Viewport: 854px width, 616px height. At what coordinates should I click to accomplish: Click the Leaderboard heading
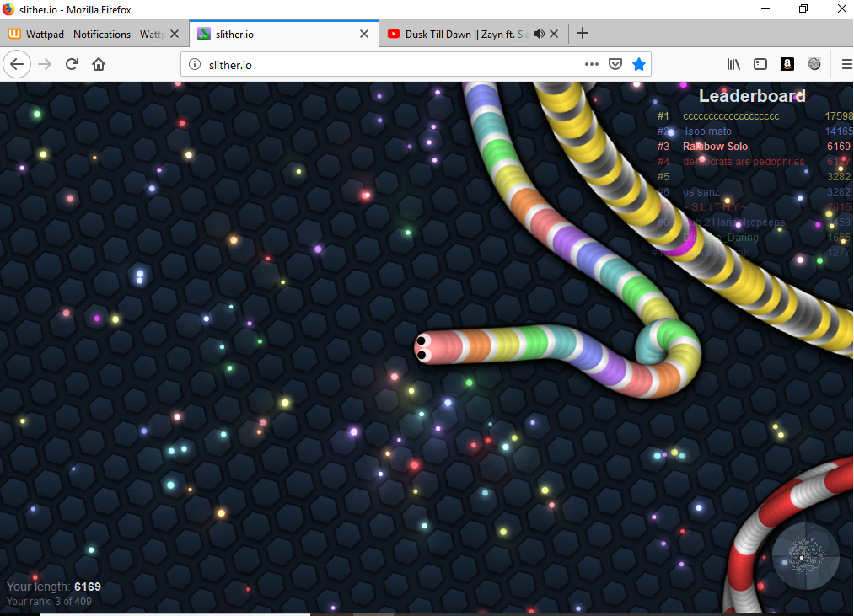[752, 96]
